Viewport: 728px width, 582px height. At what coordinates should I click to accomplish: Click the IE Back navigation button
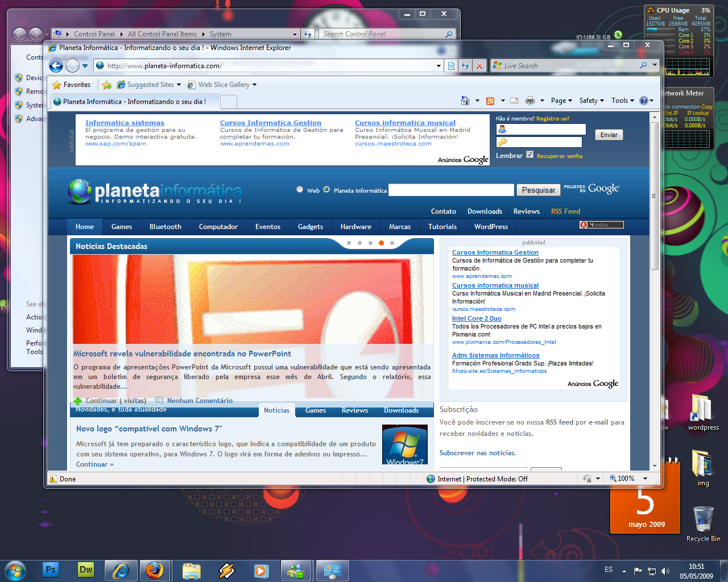[x=56, y=66]
